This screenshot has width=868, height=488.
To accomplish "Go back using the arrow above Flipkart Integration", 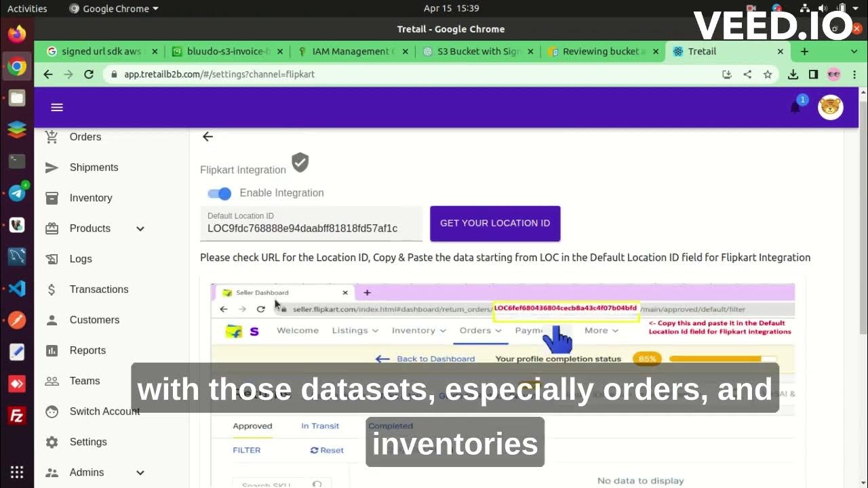I will (208, 137).
